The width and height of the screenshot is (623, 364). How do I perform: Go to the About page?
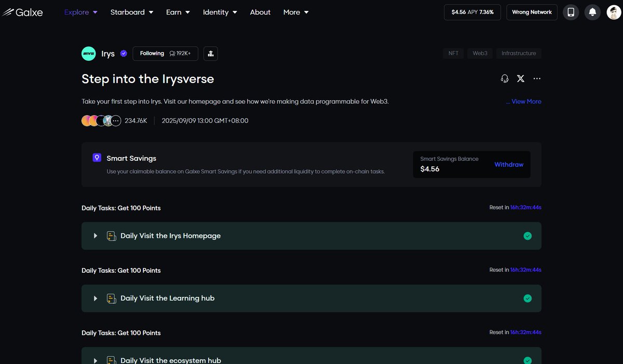[x=260, y=12]
